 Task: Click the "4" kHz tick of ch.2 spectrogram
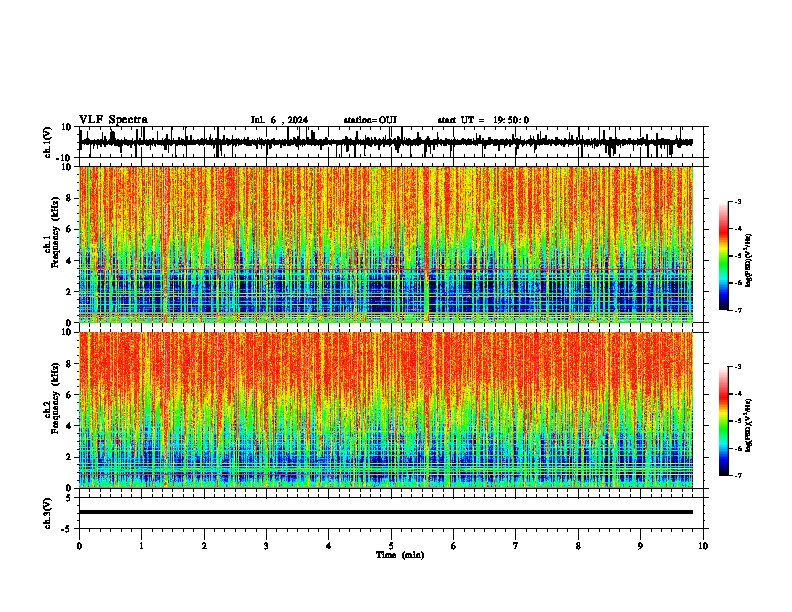point(69,426)
